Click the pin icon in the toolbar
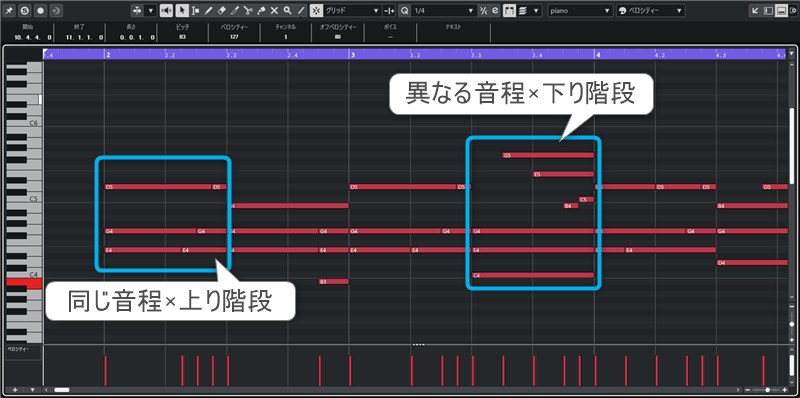The height and width of the screenshot is (398, 800). (x=9, y=10)
